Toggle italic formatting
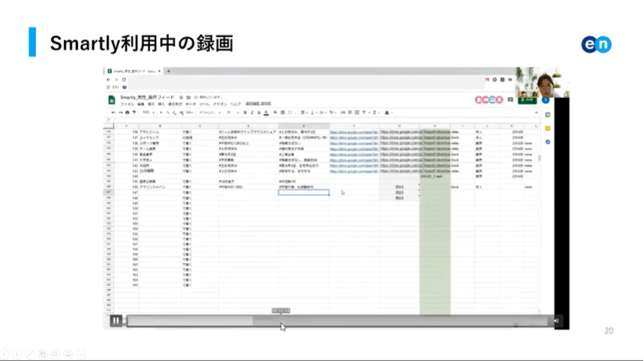Viewport: 644px width, 361px height. tap(252, 112)
